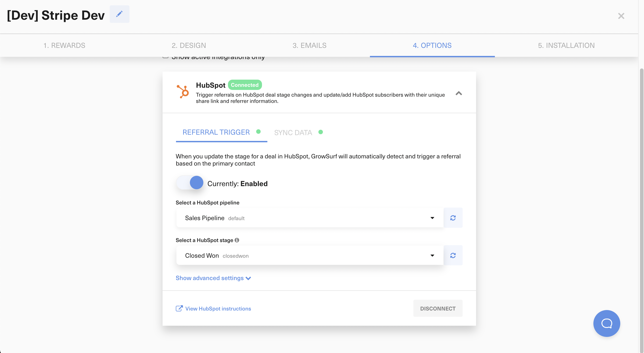Open View HubSpot instructions

coord(218,308)
